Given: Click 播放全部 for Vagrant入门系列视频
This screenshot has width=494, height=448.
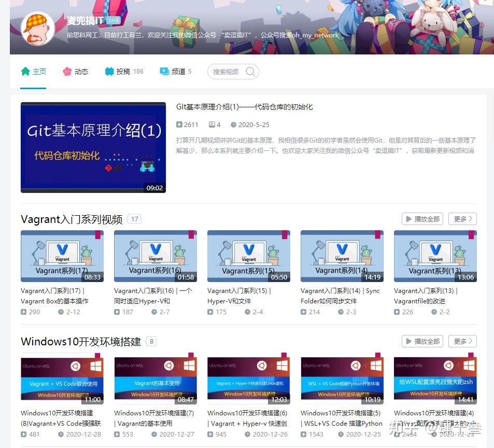Looking at the screenshot, I should (422, 219).
